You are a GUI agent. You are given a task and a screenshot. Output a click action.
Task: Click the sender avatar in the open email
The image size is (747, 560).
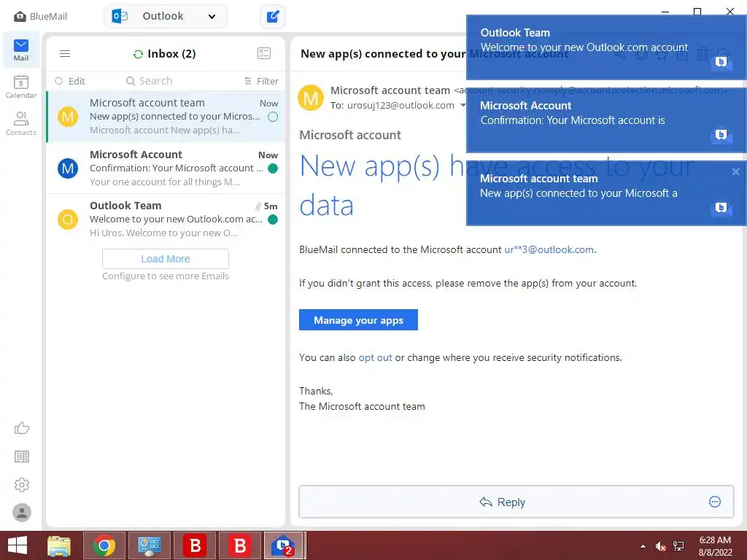[311, 98]
